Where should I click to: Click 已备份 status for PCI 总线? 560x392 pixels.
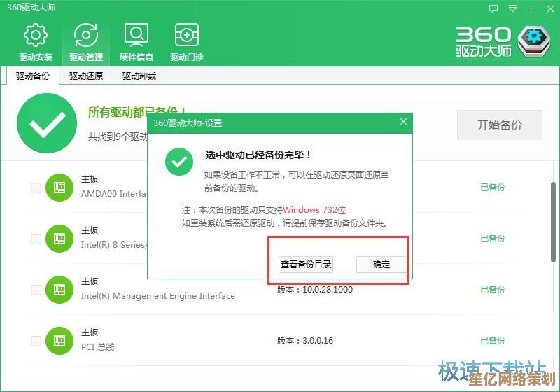point(493,340)
